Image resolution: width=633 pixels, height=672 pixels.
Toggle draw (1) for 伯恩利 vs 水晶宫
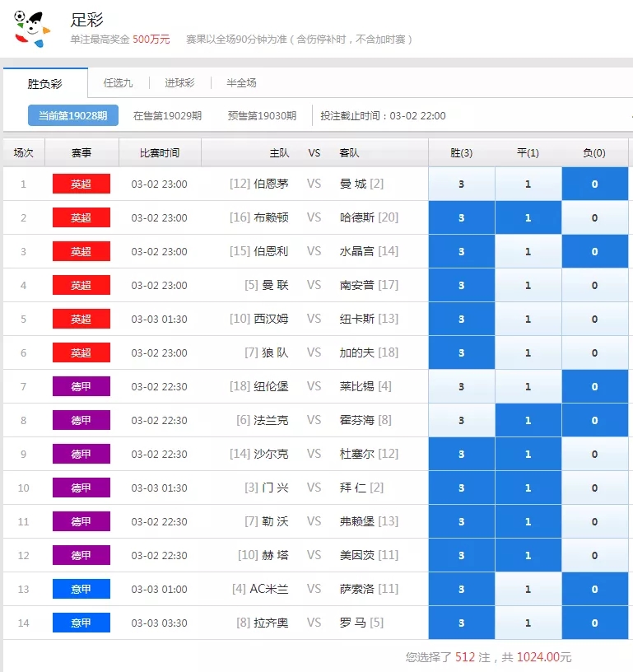click(x=528, y=251)
